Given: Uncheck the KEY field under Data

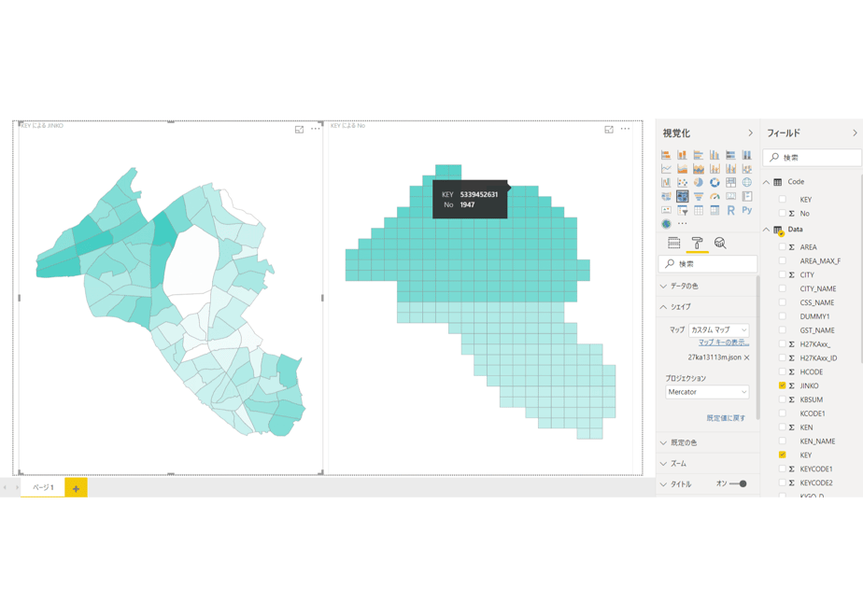Looking at the screenshot, I should [x=782, y=455].
